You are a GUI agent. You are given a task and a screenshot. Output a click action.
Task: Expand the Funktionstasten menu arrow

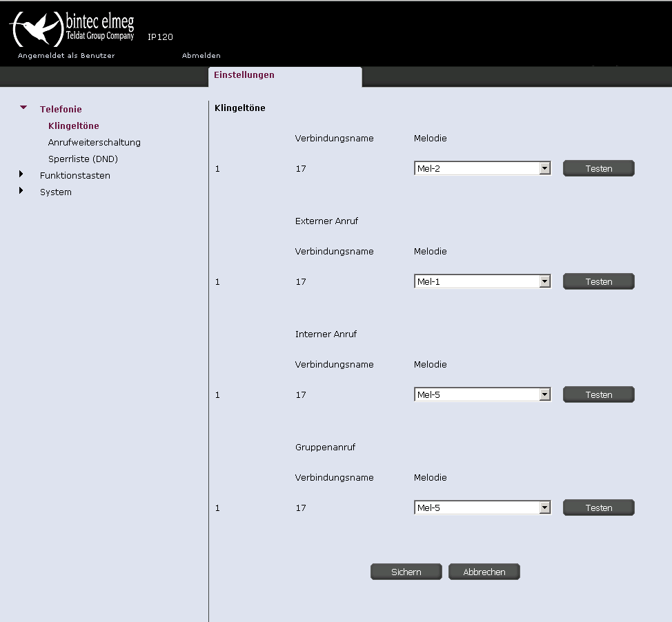point(21,174)
